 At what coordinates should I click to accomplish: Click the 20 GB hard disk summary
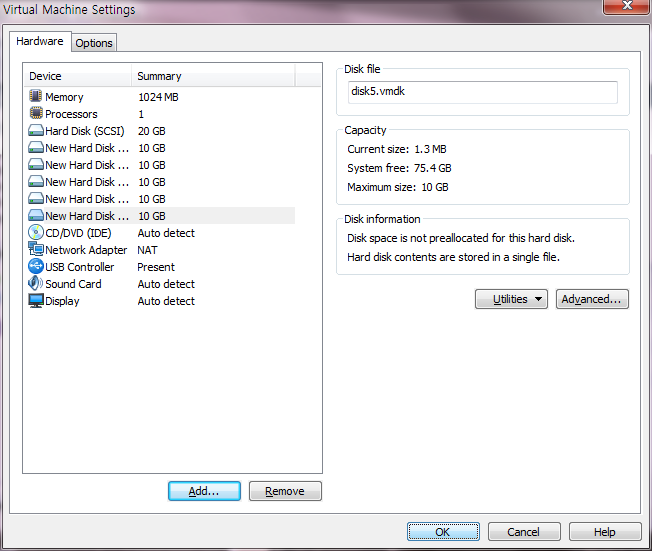152,131
